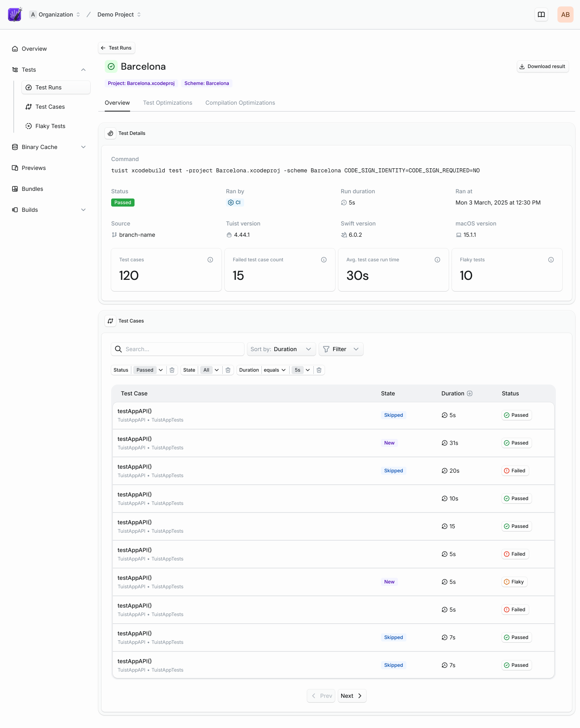Click the Test Cases sidebar icon

pos(29,107)
